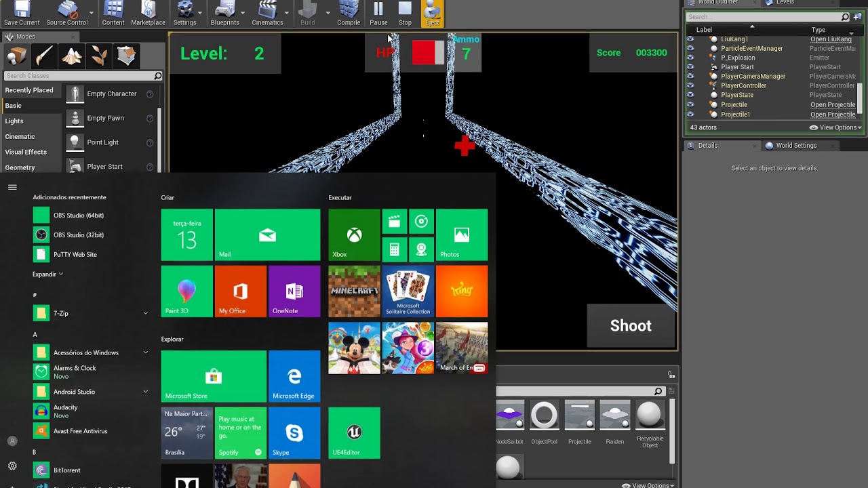868x488 pixels.
Task: Open Cinematics dropdown arrow
Action: (x=287, y=12)
